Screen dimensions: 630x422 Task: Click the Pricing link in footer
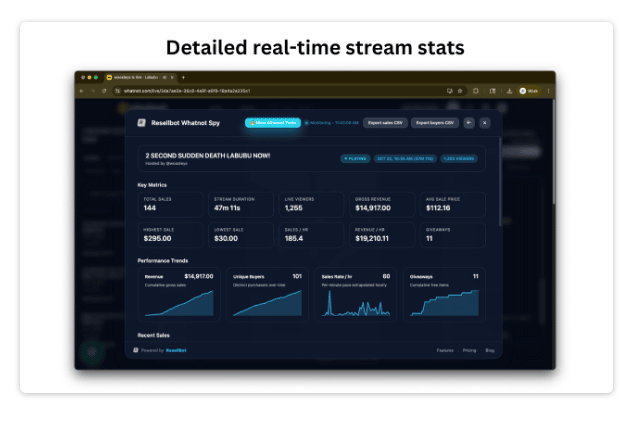(x=468, y=350)
